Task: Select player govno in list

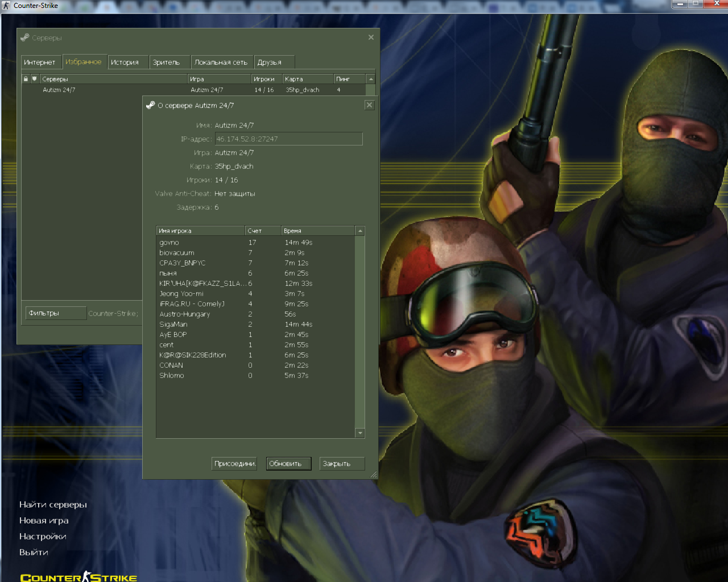Action: tap(255, 243)
